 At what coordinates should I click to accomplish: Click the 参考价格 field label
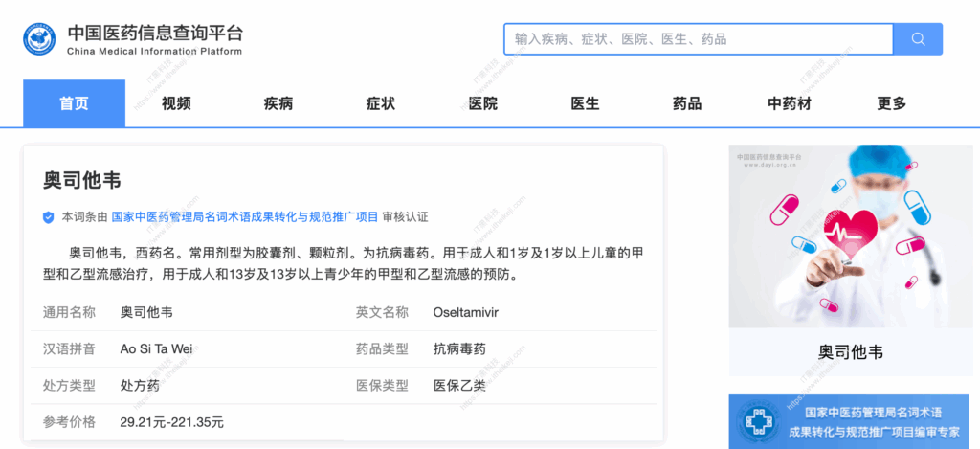[x=69, y=423]
